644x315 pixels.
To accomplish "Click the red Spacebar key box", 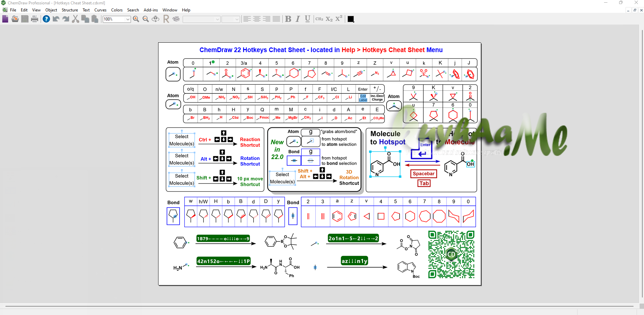I will pos(423,173).
